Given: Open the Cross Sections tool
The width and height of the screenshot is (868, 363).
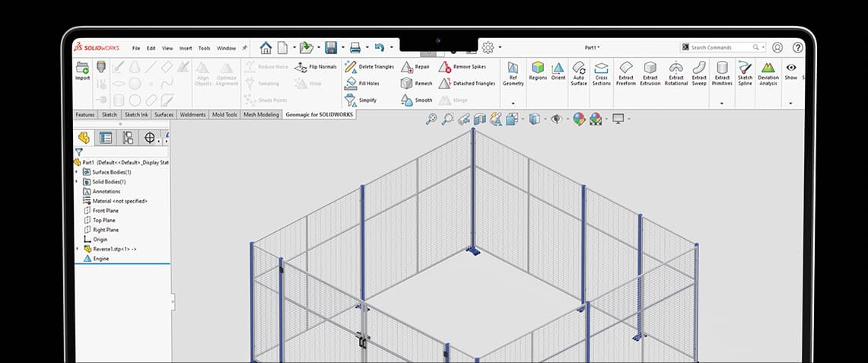Looking at the screenshot, I should 601,74.
